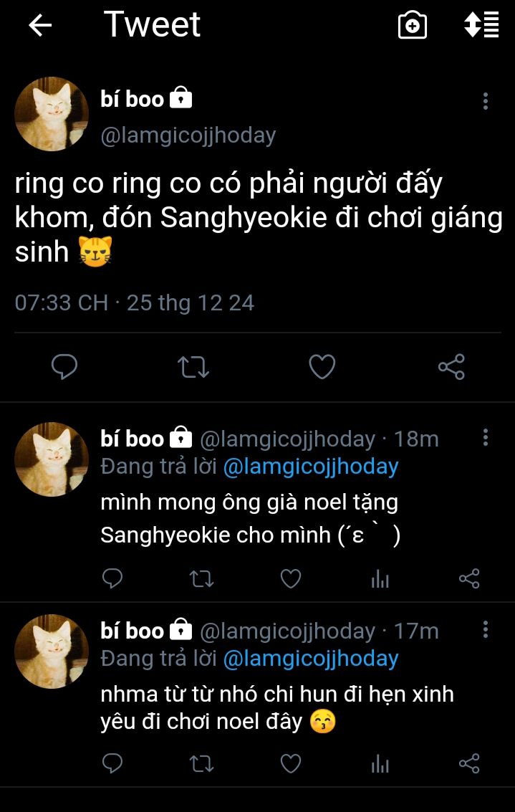The image size is (515, 812).
Task: Open more options on the main tweet
Action: (486, 101)
